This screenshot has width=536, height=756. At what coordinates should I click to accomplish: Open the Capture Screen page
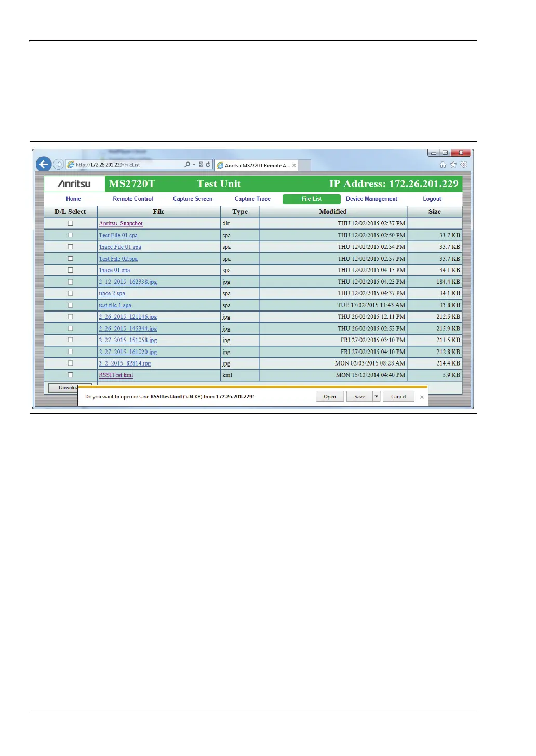pyautogui.click(x=193, y=199)
